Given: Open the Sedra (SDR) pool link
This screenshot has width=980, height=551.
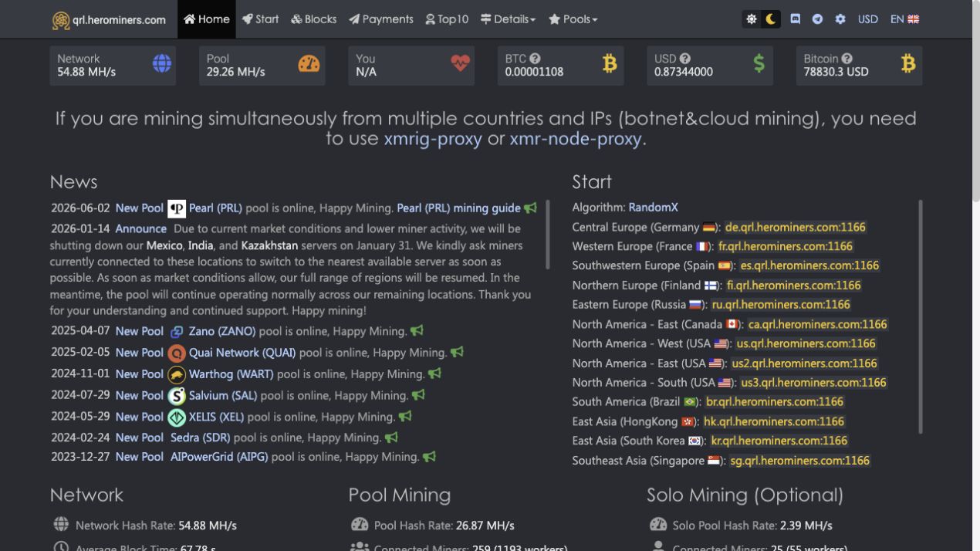Looking at the screenshot, I should 201,438.
